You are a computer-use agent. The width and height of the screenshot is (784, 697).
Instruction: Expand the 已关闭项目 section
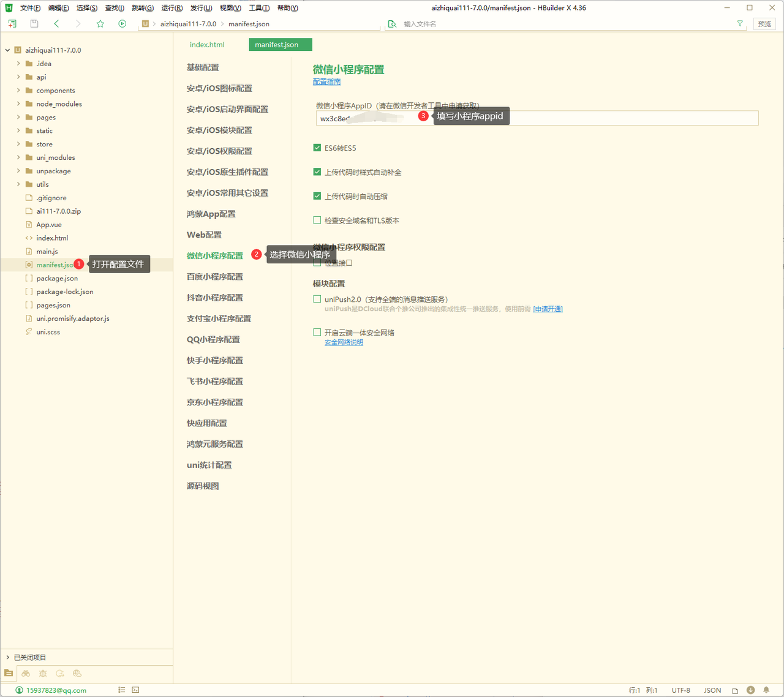point(7,657)
